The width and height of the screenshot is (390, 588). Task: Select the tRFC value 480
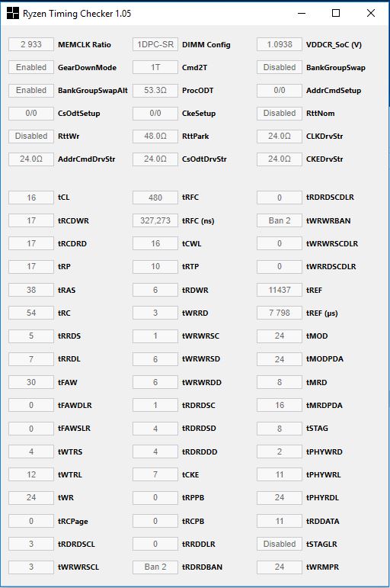pos(155,198)
